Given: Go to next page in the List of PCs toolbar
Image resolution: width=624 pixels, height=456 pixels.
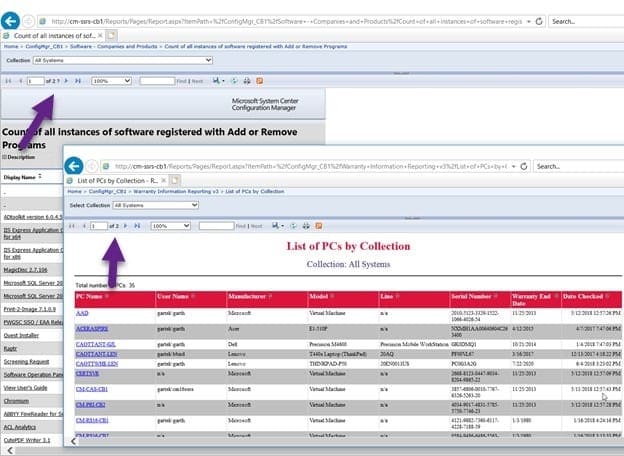Looking at the screenshot, I should click(x=125, y=226).
